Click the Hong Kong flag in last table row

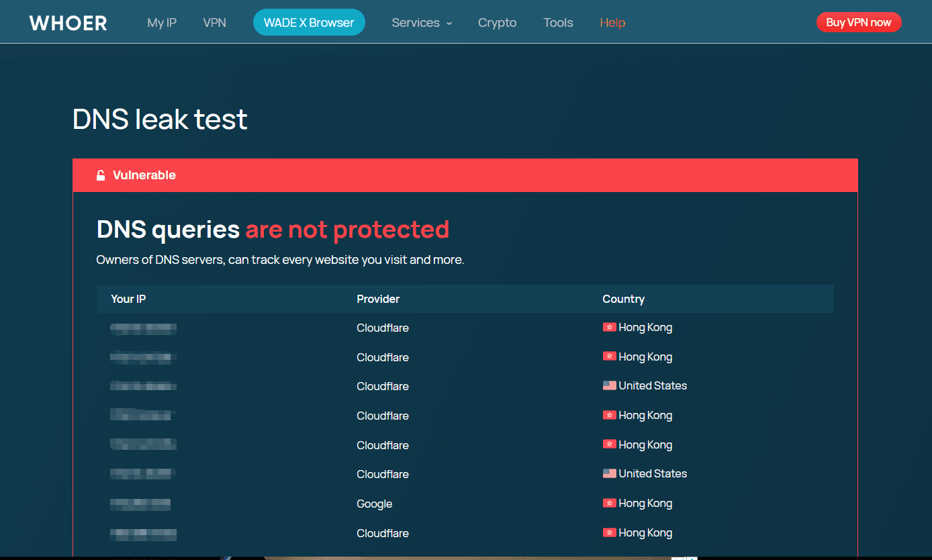click(609, 532)
